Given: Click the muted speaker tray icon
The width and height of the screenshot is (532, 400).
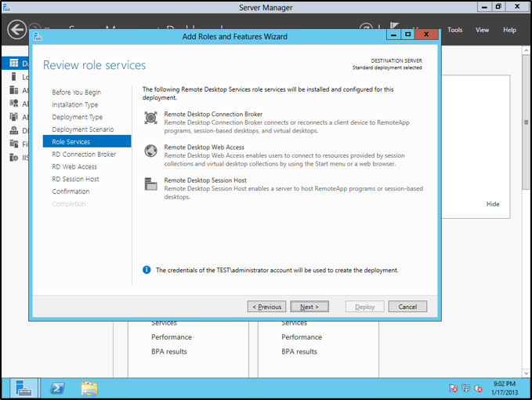Looking at the screenshot, I should click(478, 388).
